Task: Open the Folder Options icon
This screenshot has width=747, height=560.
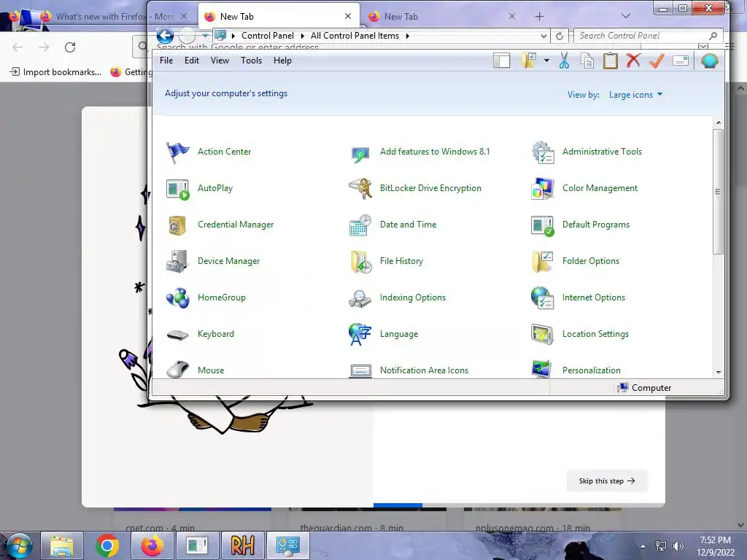Action: click(x=543, y=262)
